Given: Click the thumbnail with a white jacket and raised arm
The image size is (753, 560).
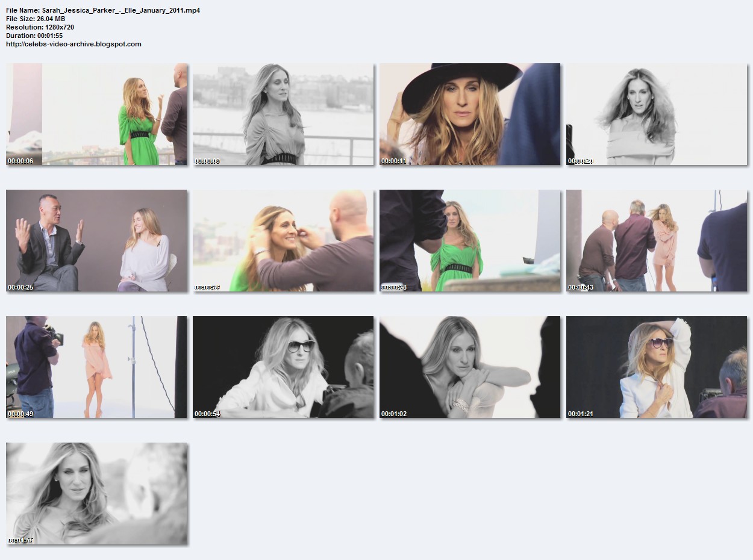Looking at the screenshot, I should point(657,367).
